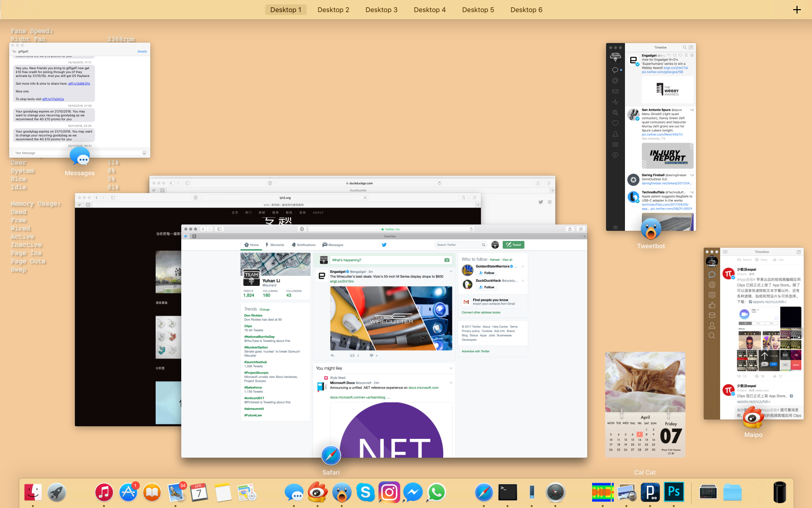
Task: Switch to Desktop 5
Action: (x=478, y=10)
